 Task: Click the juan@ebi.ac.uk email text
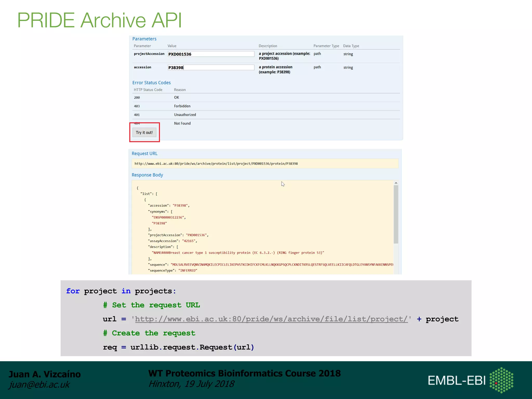click(39, 385)
